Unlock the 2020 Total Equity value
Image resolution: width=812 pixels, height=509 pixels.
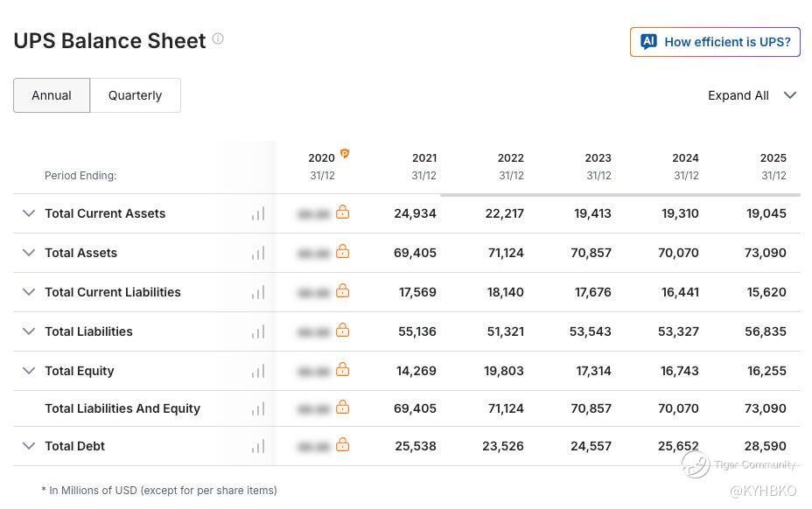point(343,370)
